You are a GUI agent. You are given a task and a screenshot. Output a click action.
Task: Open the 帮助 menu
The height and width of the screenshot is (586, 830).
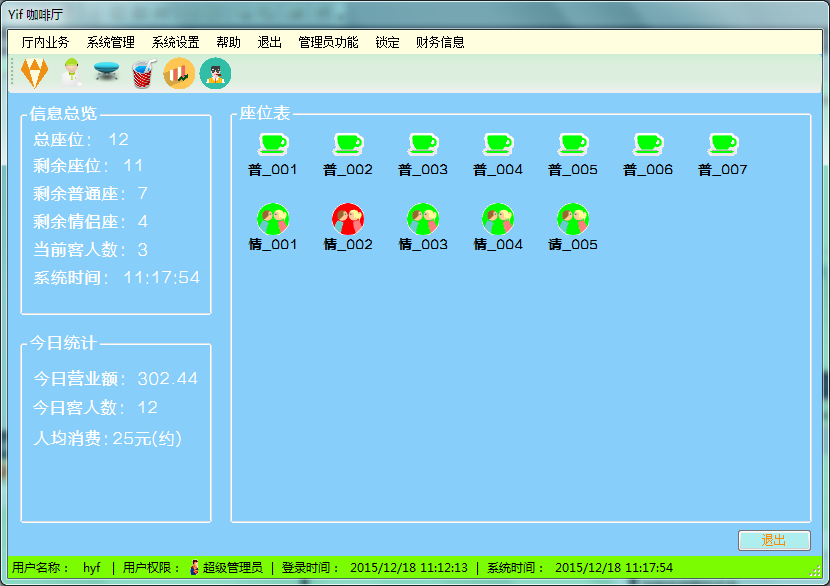(x=228, y=42)
